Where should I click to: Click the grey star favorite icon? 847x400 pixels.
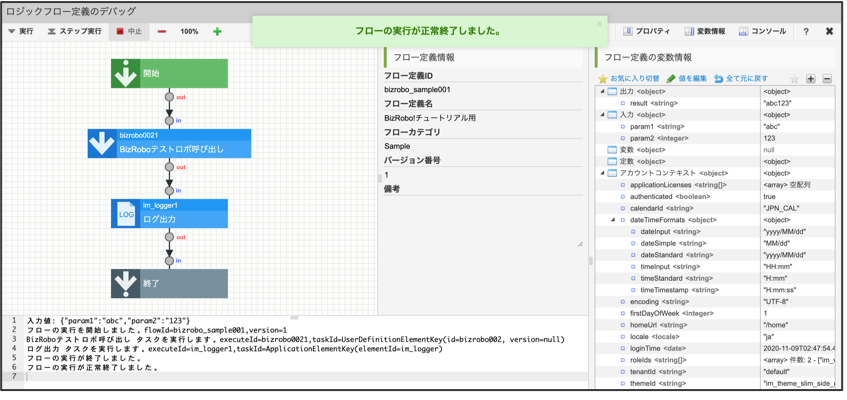[x=794, y=79]
